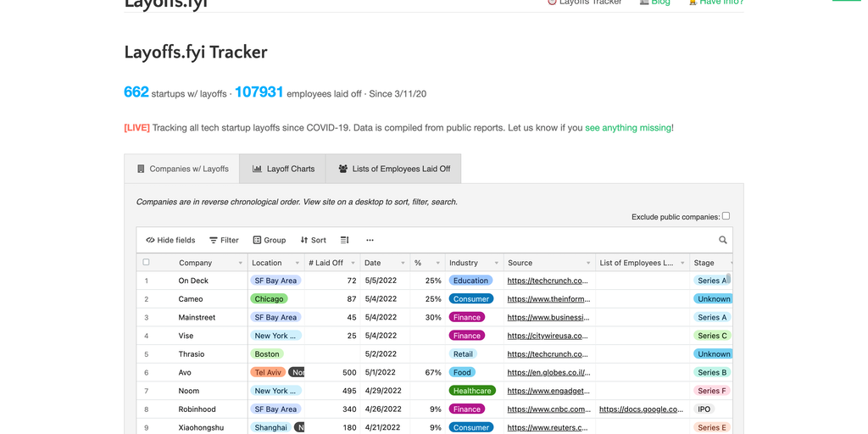Open the Hide fields menu
The height and width of the screenshot is (434, 868).
pos(170,240)
